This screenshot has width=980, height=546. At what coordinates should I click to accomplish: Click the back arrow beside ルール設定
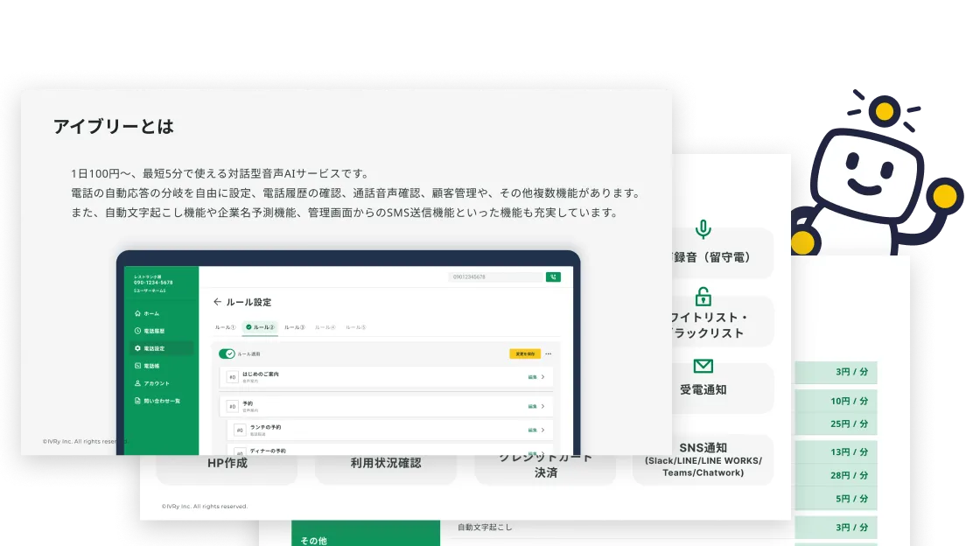[217, 302]
